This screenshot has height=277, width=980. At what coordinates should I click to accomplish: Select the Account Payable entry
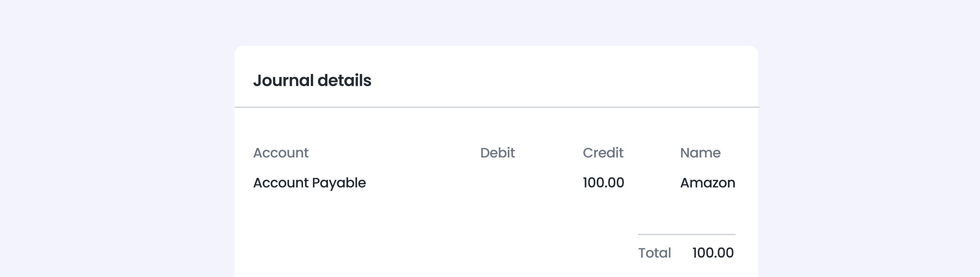pos(309,183)
